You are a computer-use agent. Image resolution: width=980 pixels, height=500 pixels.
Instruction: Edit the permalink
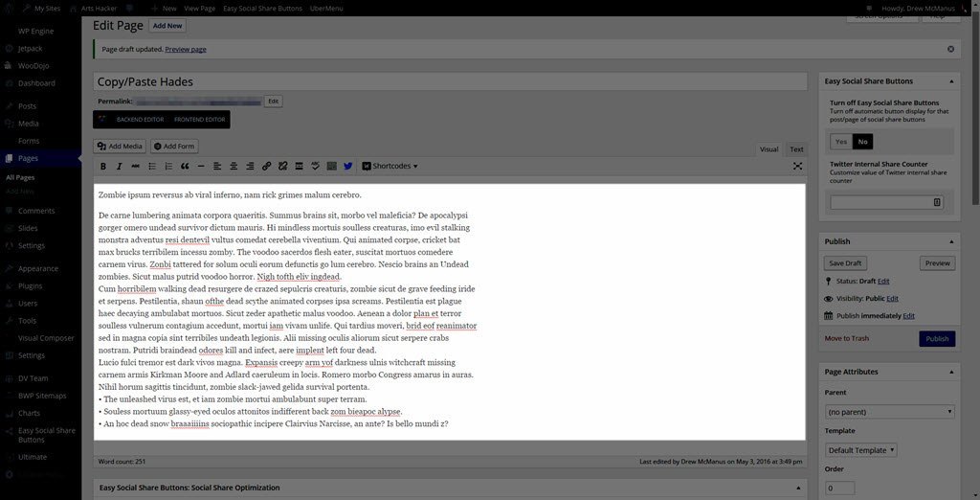(273, 102)
